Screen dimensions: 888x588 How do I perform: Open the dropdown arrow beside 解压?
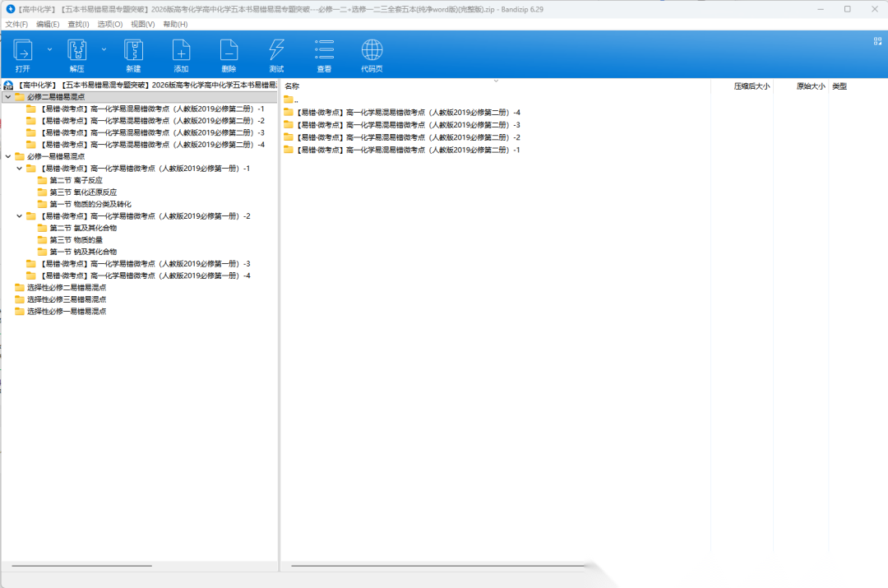104,49
